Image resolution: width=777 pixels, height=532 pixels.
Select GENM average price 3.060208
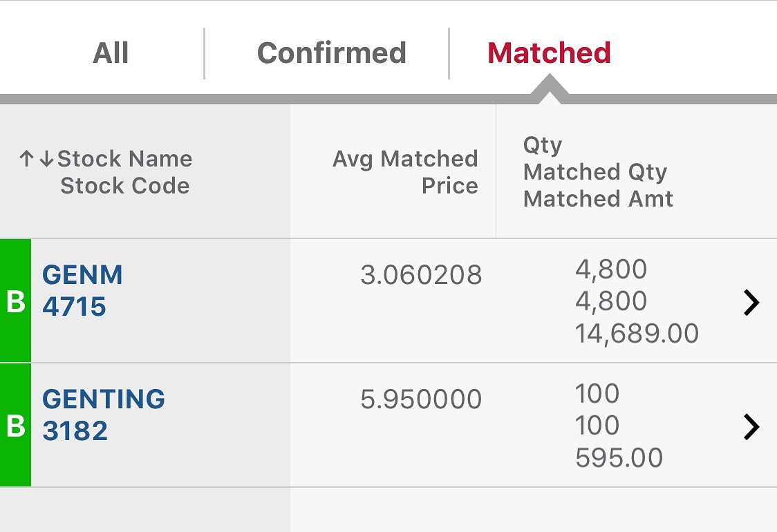click(421, 275)
